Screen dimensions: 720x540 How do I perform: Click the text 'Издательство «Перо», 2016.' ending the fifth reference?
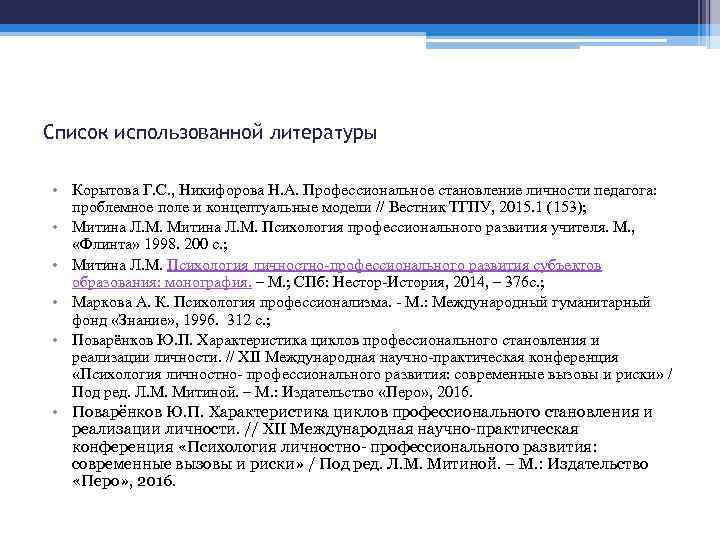click(x=377, y=392)
